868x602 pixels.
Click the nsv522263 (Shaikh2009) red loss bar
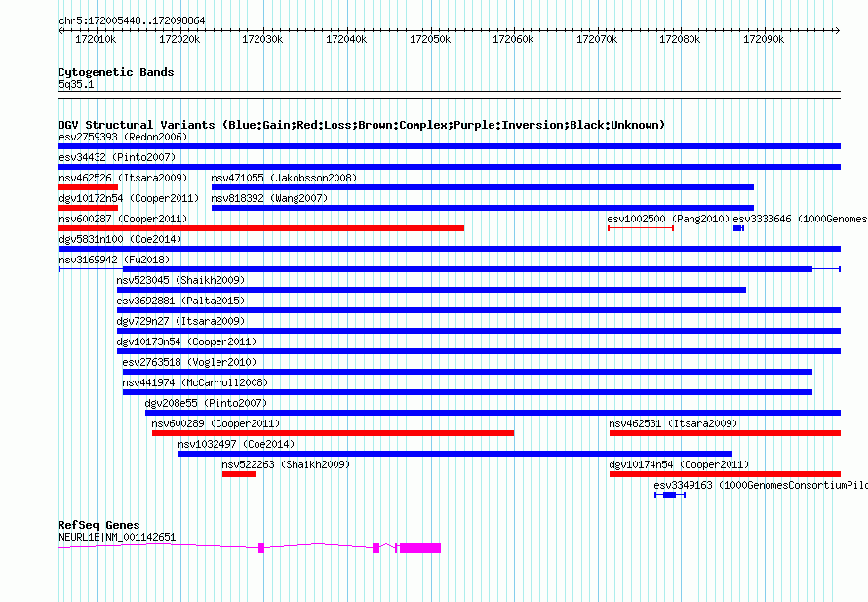coord(239,474)
